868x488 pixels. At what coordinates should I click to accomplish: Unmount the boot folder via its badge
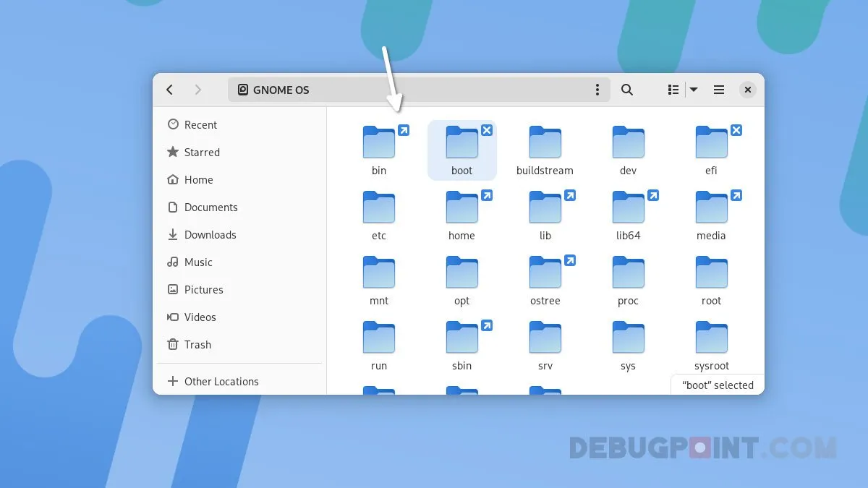tap(487, 130)
